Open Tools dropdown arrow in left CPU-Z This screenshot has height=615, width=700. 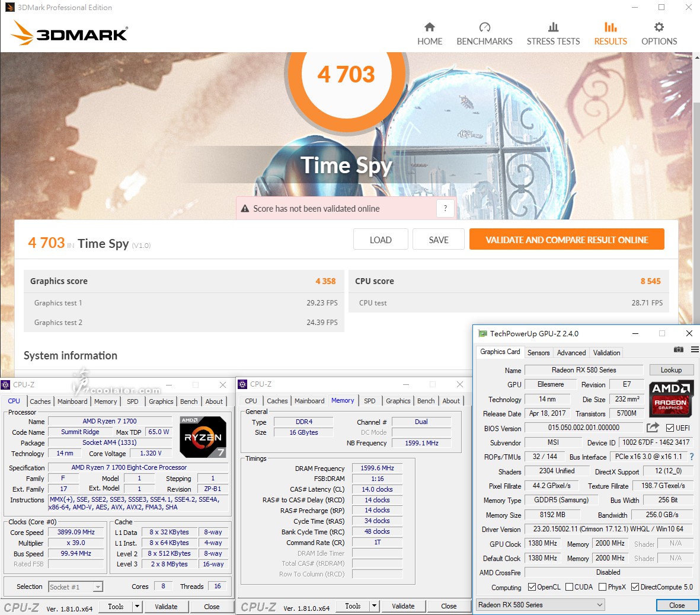click(138, 607)
